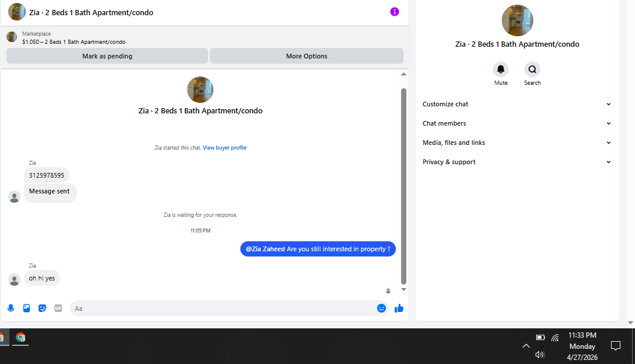635x364 pixels.
Task: Click the seen-by small avatar indicator
Action: pyautogui.click(x=388, y=290)
